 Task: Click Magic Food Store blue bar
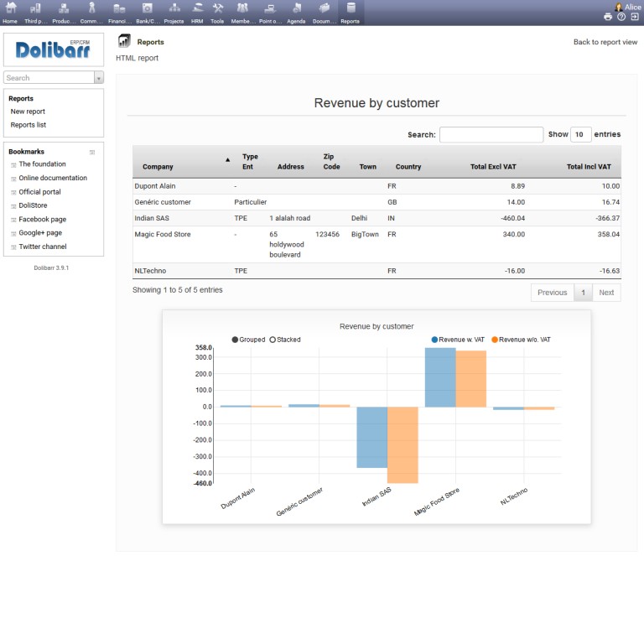440,377
